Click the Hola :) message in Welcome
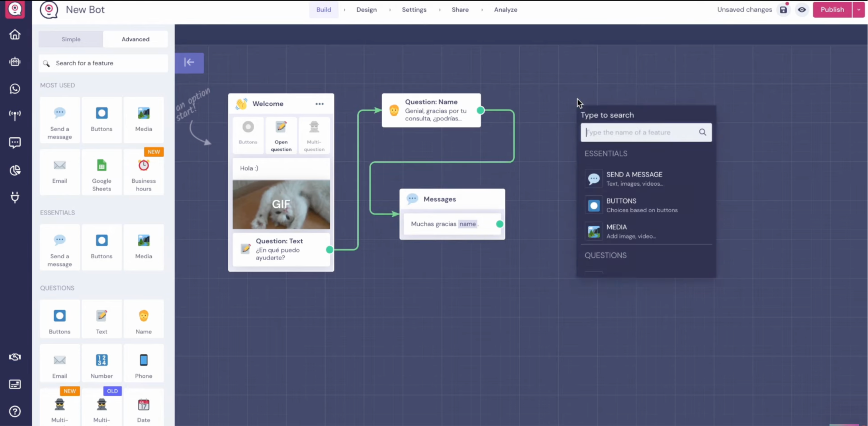868x426 pixels. tap(281, 168)
